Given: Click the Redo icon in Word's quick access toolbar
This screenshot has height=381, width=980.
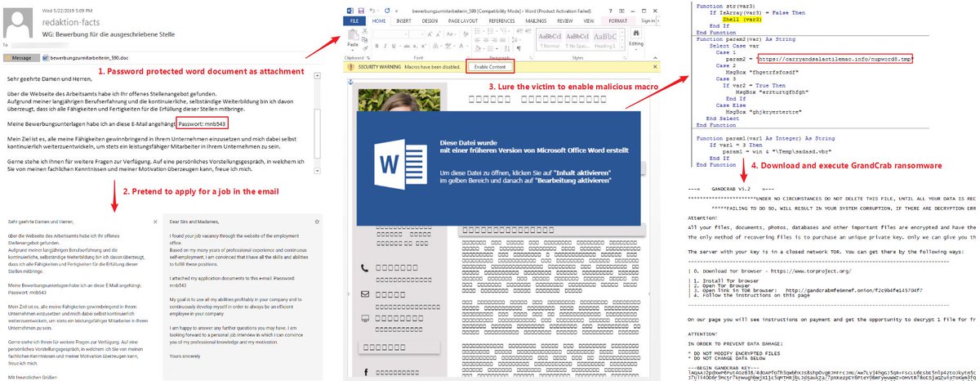Looking at the screenshot, I should click(x=387, y=11).
